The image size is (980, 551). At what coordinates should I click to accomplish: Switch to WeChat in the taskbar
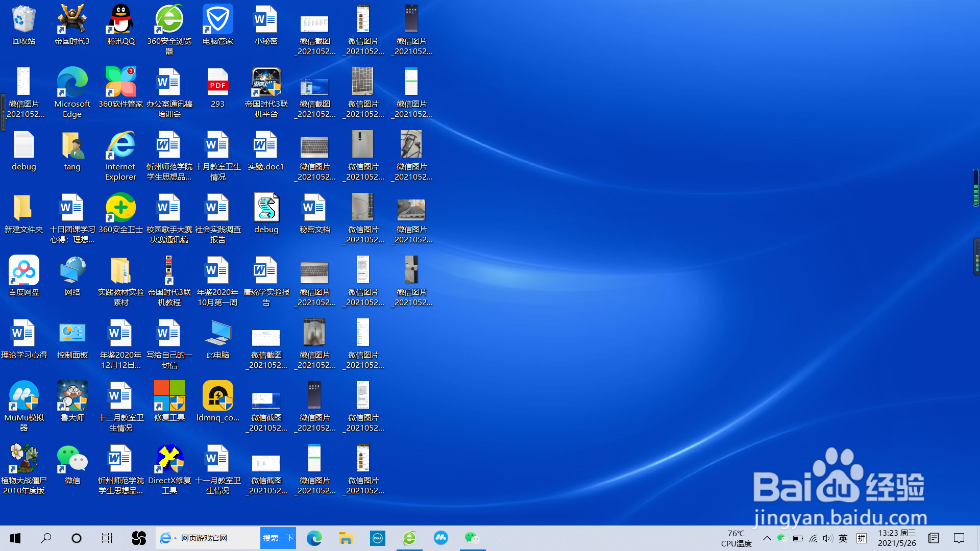[x=473, y=538]
